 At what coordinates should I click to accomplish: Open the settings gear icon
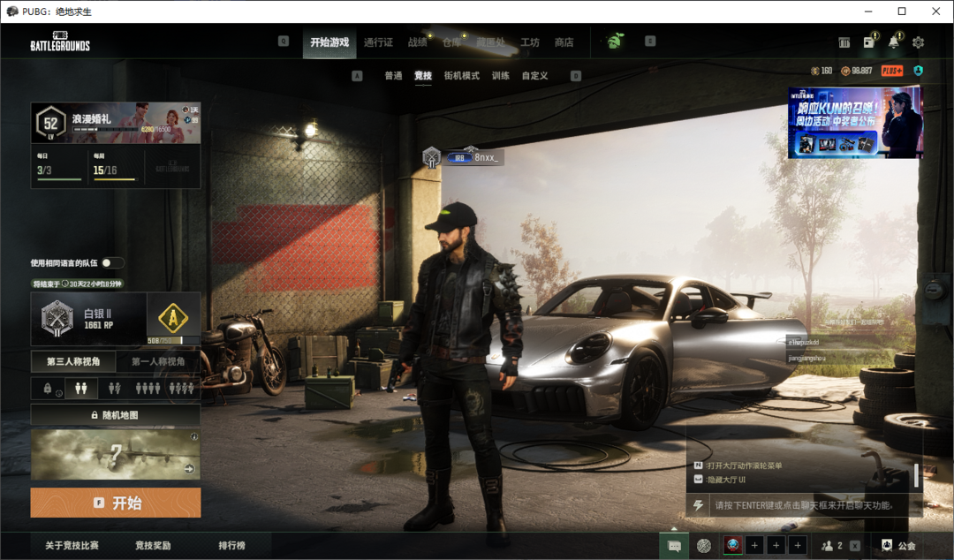tap(918, 42)
